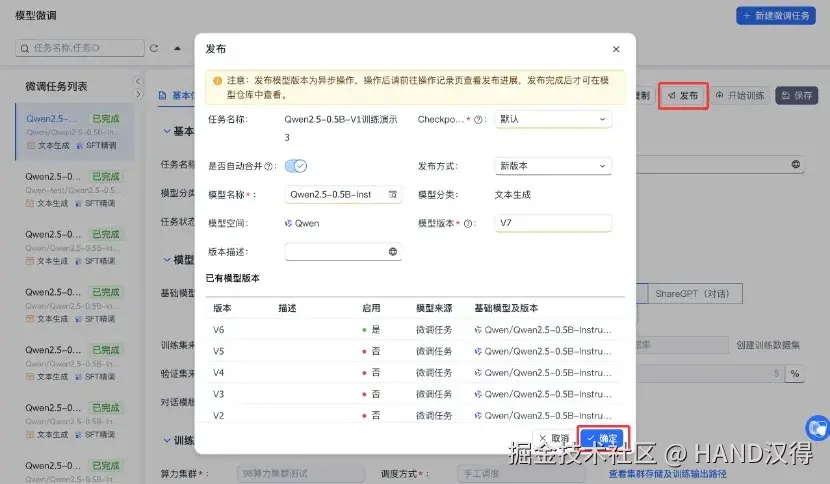Select the ShareGPT (对话) option in background
The height and width of the screenshot is (484, 830).
pos(692,293)
